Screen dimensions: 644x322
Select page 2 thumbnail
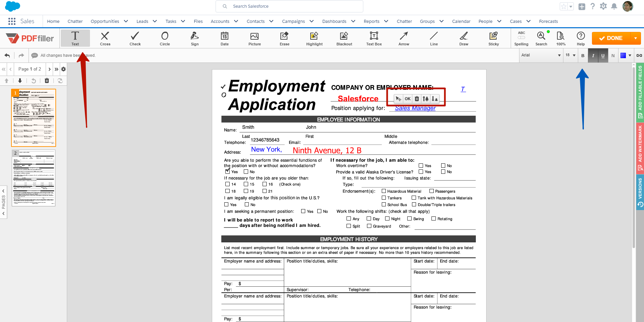pyautogui.click(x=34, y=178)
